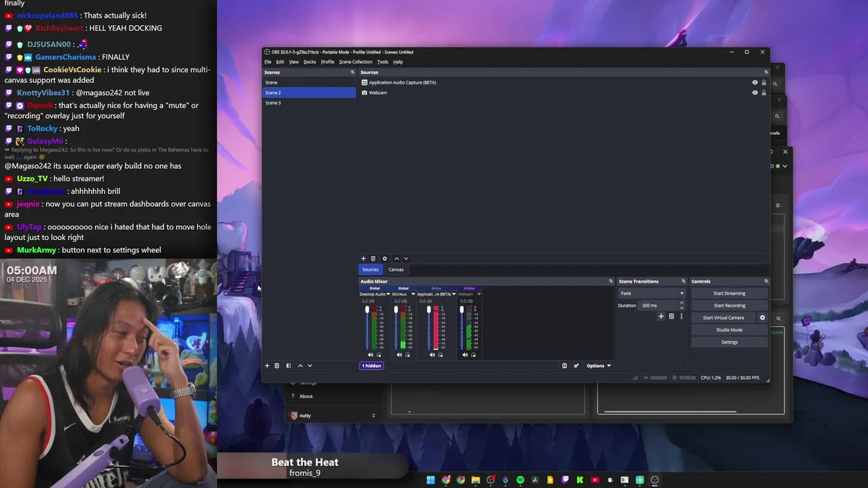
Task: Open the Fade transition dropdown
Action: (x=652, y=293)
